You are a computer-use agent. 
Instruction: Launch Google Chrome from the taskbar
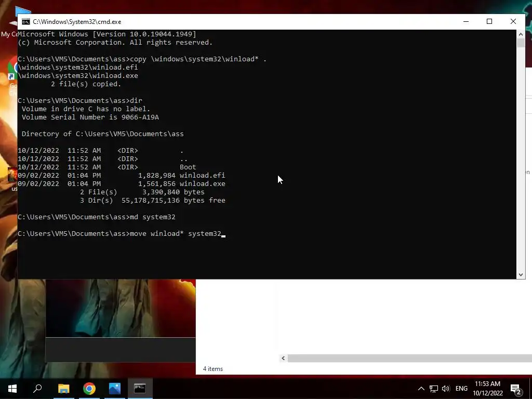[x=89, y=389]
